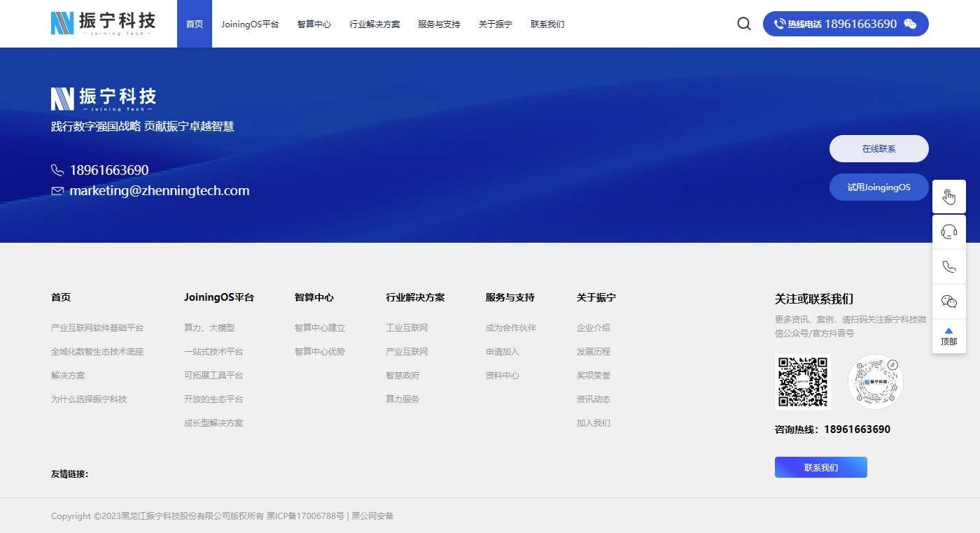
Task: Click the 试用JoingingOS button
Action: 878,187
